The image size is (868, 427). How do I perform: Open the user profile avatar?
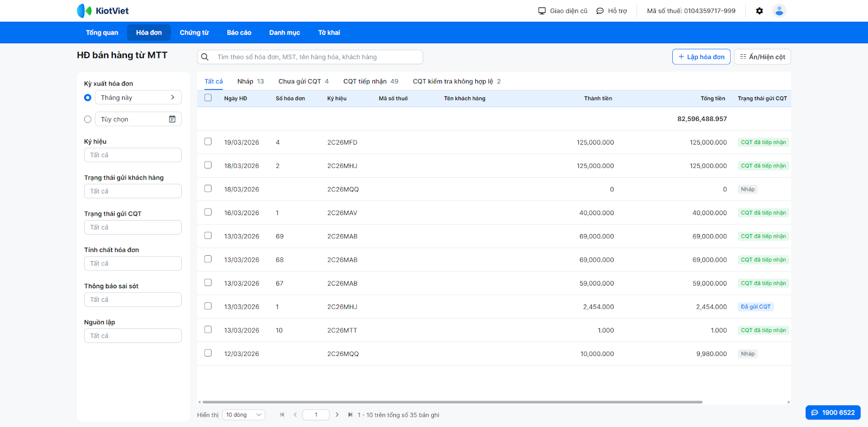click(779, 11)
